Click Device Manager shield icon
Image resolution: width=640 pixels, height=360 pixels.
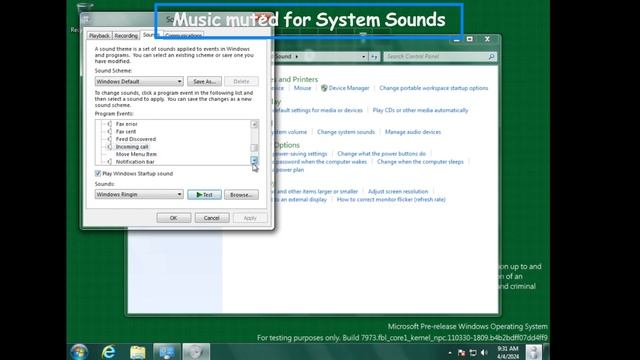point(324,88)
